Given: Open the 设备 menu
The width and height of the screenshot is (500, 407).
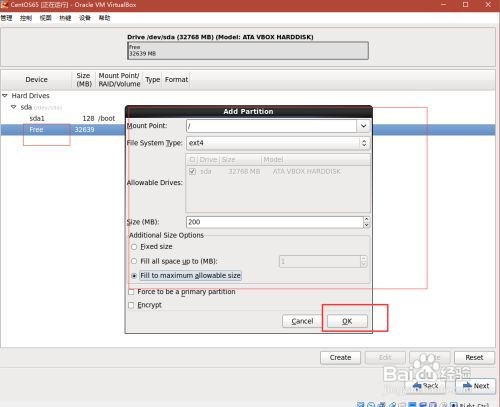Looking at the screenshot, I should (x=85, y=18).
